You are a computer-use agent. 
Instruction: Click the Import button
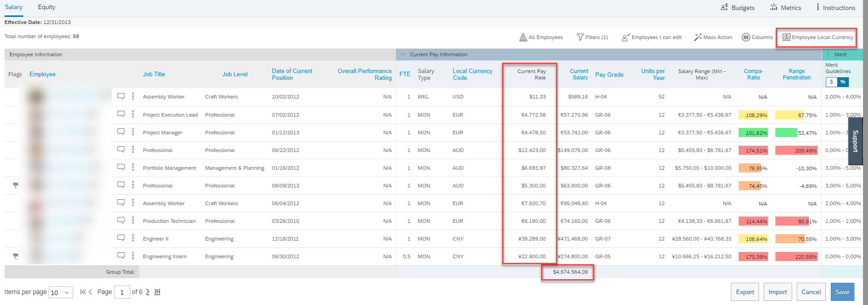point(778,292)
